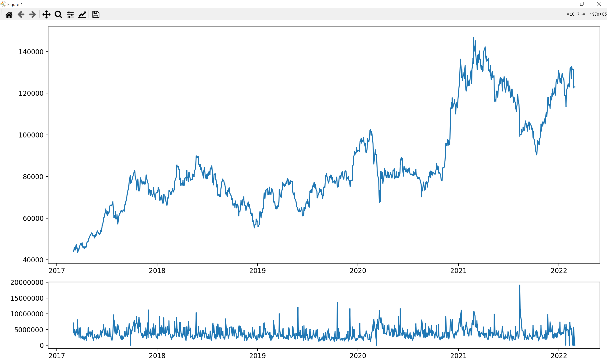Open Edit axis and curve parameters
Screen dimensions: 607x364
[82, 15]
